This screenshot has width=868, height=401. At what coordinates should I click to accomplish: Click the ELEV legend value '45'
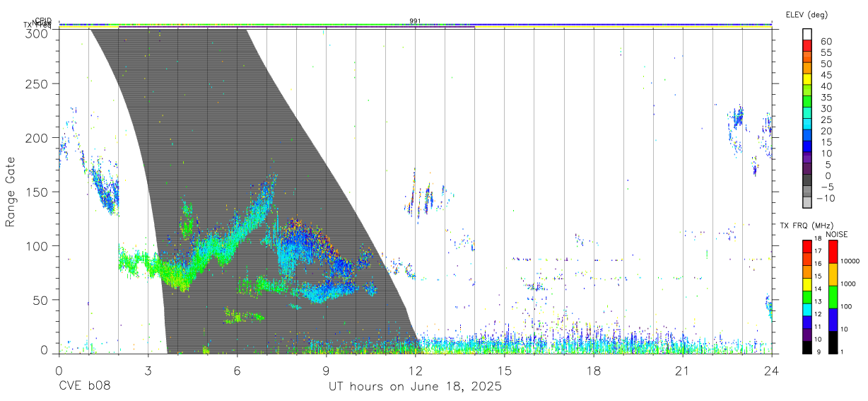826,75
